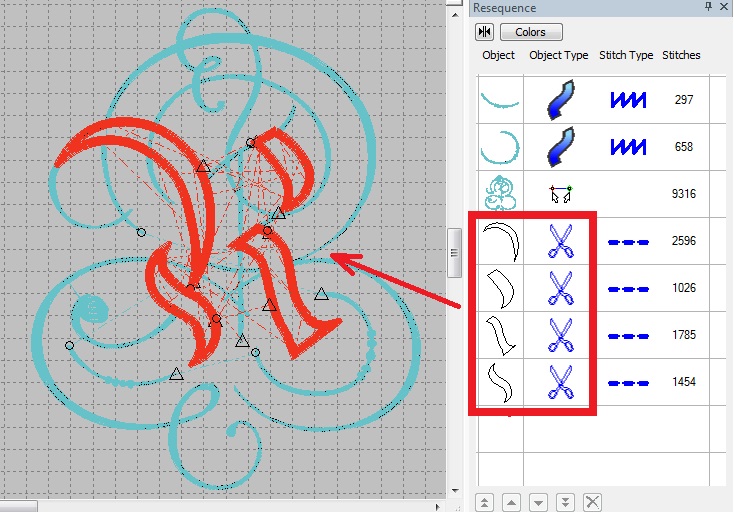Image resolution: width=734 pixels, height=512 pixels.
Task: Click the mirror/flip icon beside Colors
Action: coord(484,32)
